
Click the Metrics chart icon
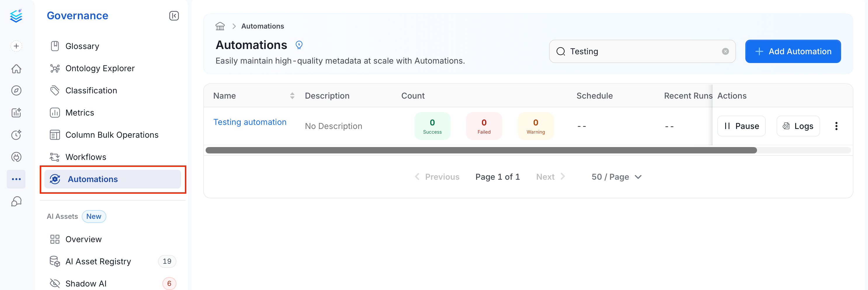pyautogui.click(x=55, y=113)
